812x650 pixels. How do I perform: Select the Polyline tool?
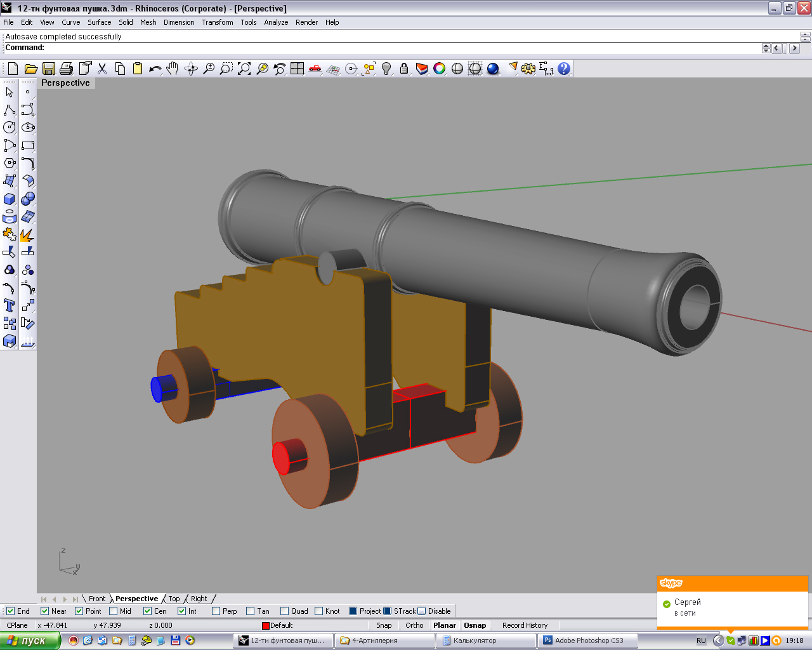(x=10, y=110)
